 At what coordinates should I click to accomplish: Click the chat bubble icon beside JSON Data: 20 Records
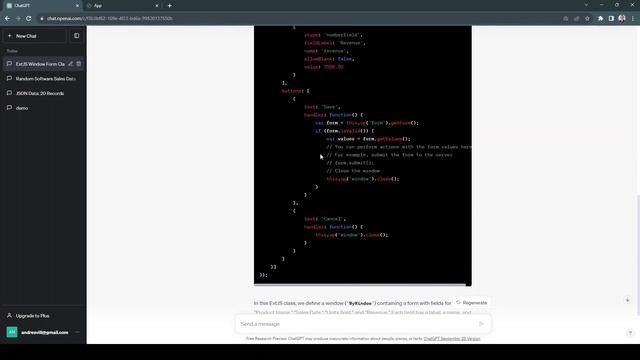pyautogui.click(x=9, y=93)
